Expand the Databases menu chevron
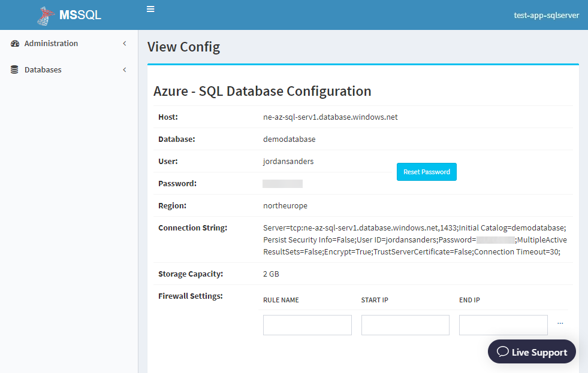 point(125,69)
